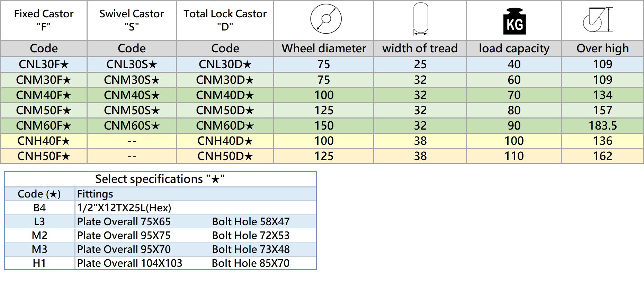
Task: Select the Fixed Castor "F" header
Action: (44, 20)
